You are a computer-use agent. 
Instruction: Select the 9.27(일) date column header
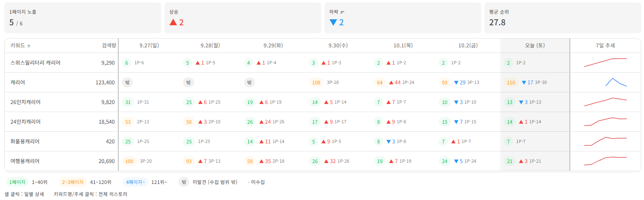(x=149, y=45)
